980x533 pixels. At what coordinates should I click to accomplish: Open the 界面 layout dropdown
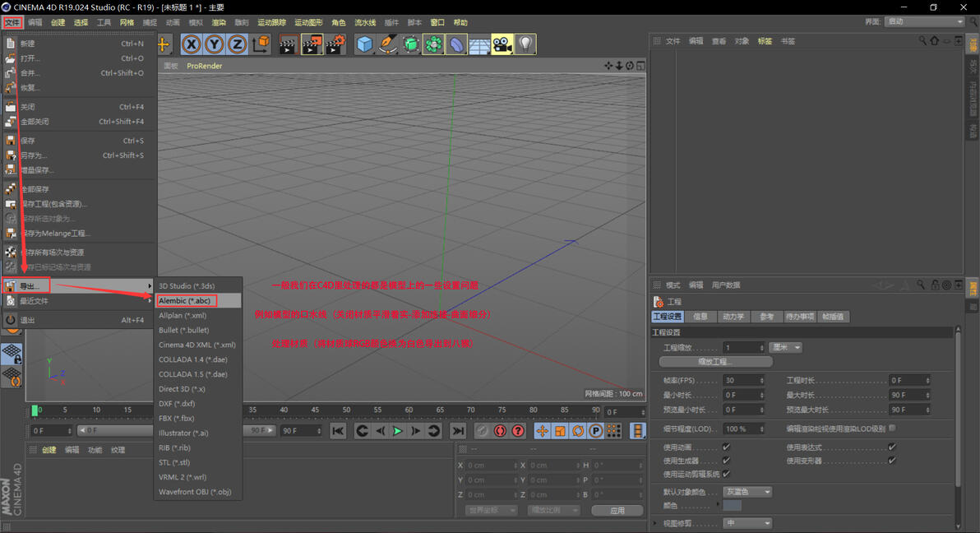coord(925,21)
